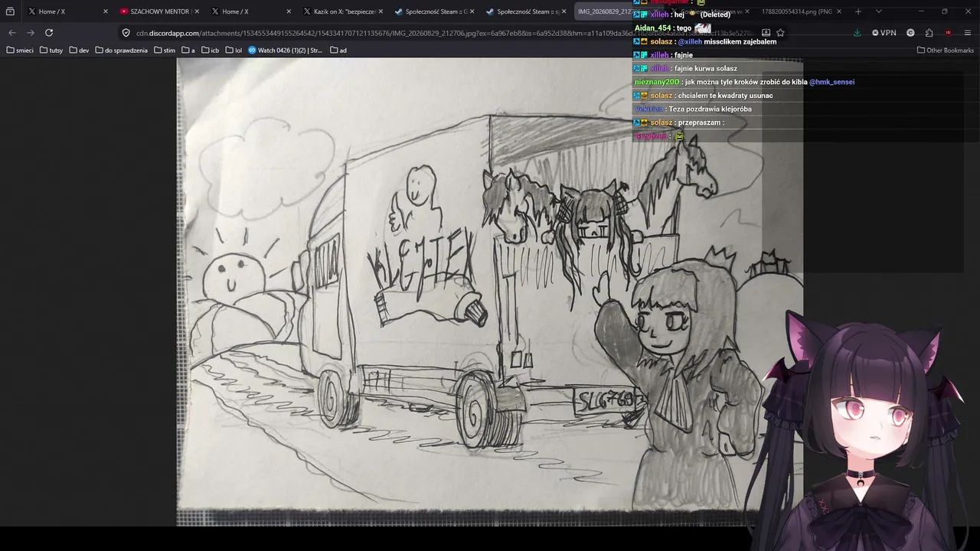Open the 'do sprawdzenia' bookmarks folder
This screenshot has height=551, width=980.
pyautogui.click(x=122, y=51)
